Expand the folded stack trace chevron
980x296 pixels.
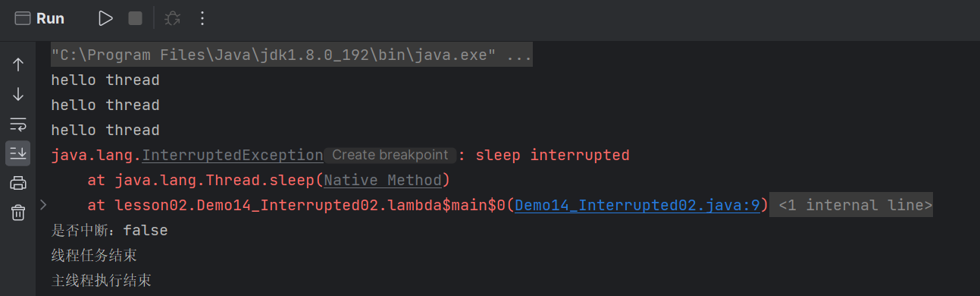coord(43,204)
